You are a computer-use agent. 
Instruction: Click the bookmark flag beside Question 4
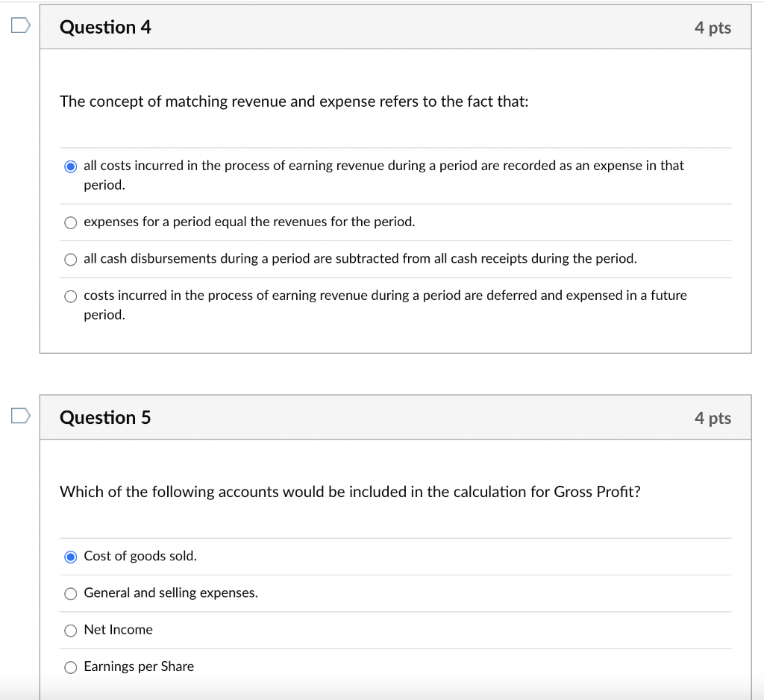click(20, 25)
